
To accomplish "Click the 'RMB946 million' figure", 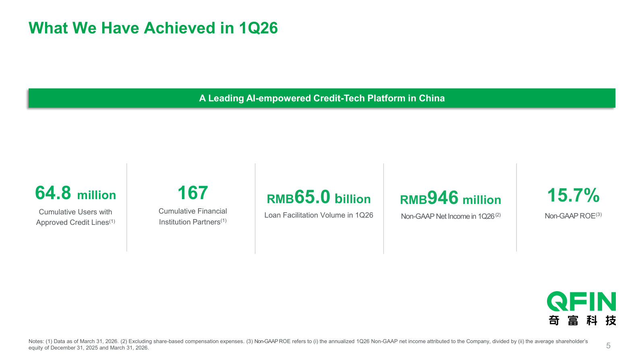I will coord(450,198).
